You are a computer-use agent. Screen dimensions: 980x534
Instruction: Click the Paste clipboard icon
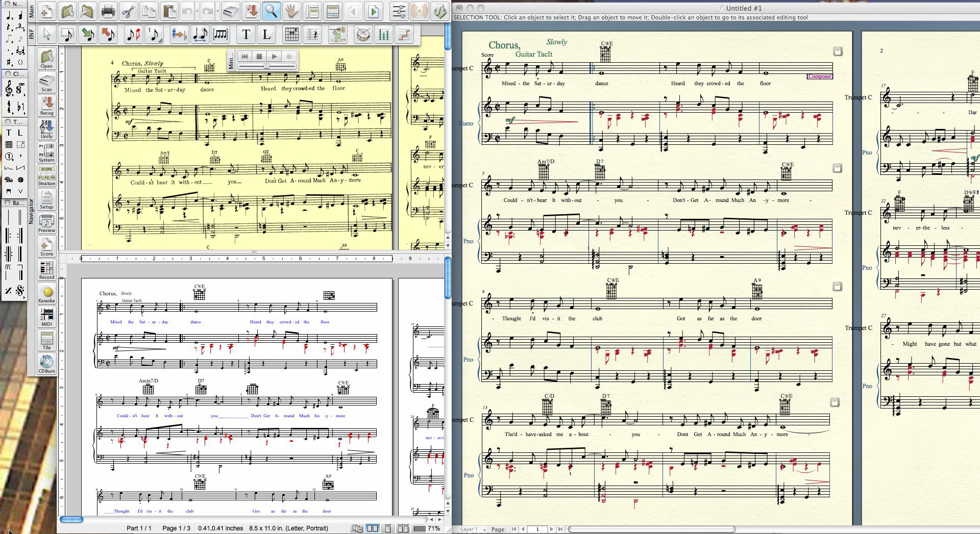(169, 11)
